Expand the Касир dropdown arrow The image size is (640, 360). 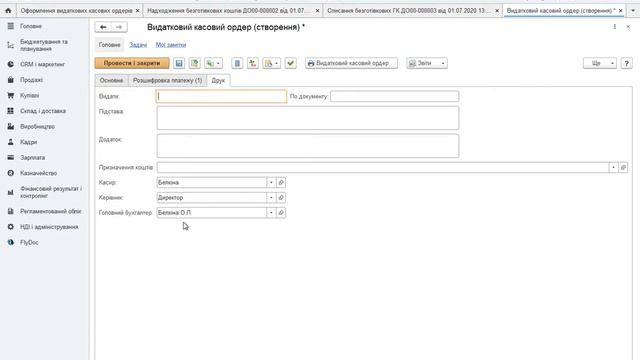pos(271,182)
